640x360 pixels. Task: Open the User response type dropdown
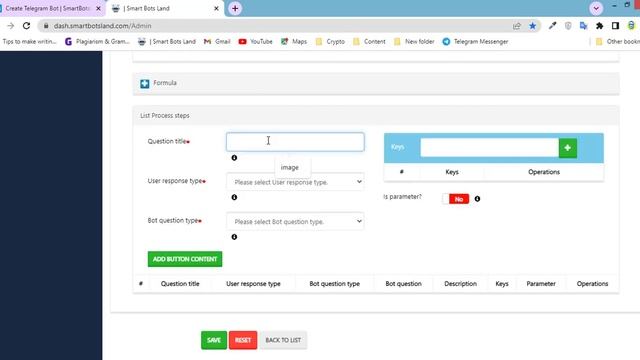coord(295,182)
